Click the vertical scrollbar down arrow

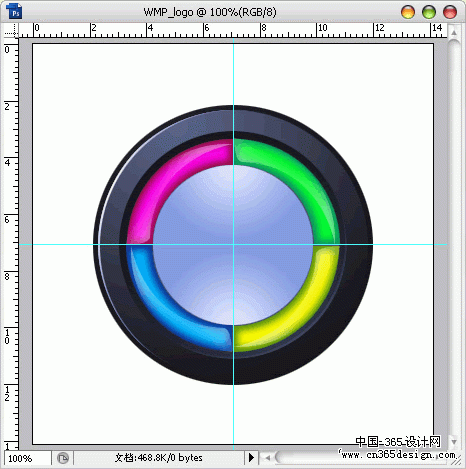coord(454,441)
